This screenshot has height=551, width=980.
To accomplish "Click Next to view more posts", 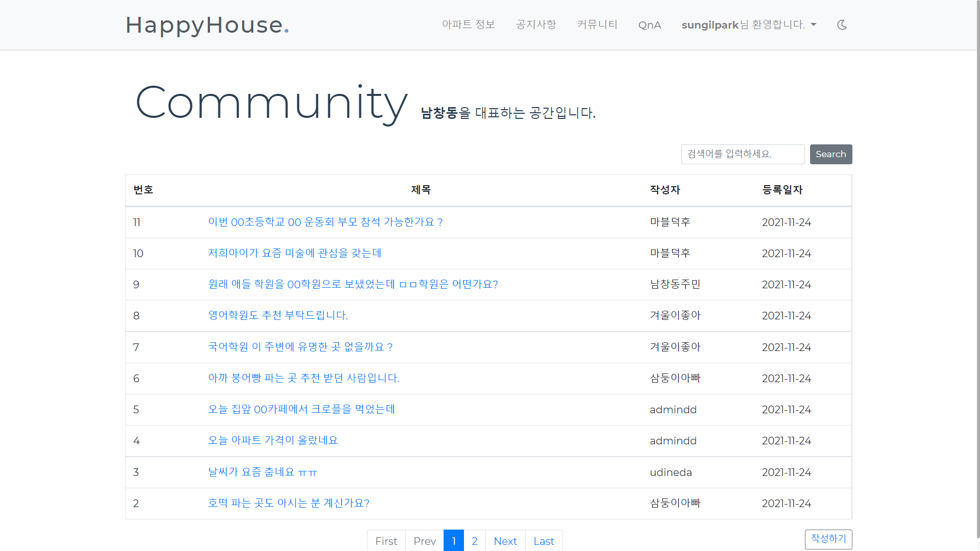I will (x=505, y=541).
